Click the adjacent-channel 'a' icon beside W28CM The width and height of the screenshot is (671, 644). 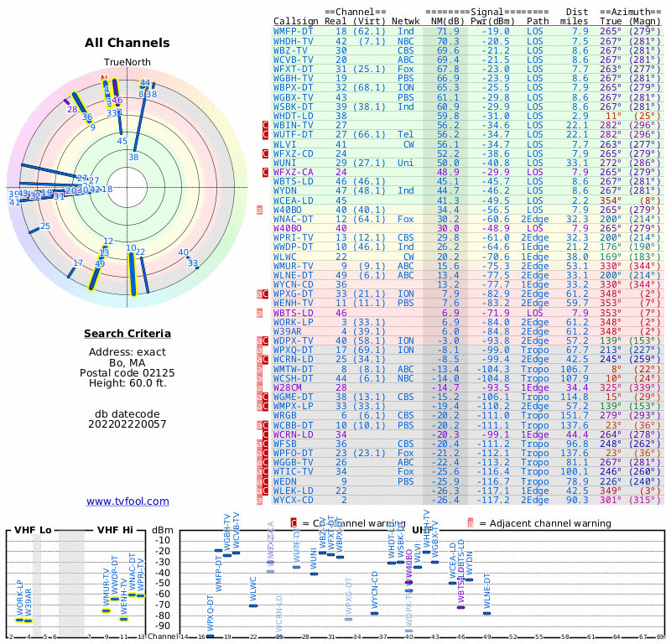[259, 387]
